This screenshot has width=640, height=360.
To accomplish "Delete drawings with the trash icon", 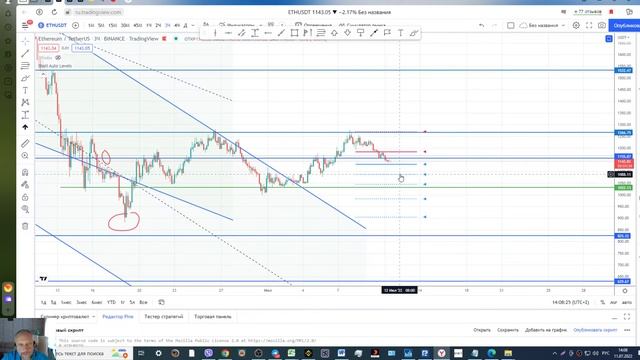I will point(25,226).
